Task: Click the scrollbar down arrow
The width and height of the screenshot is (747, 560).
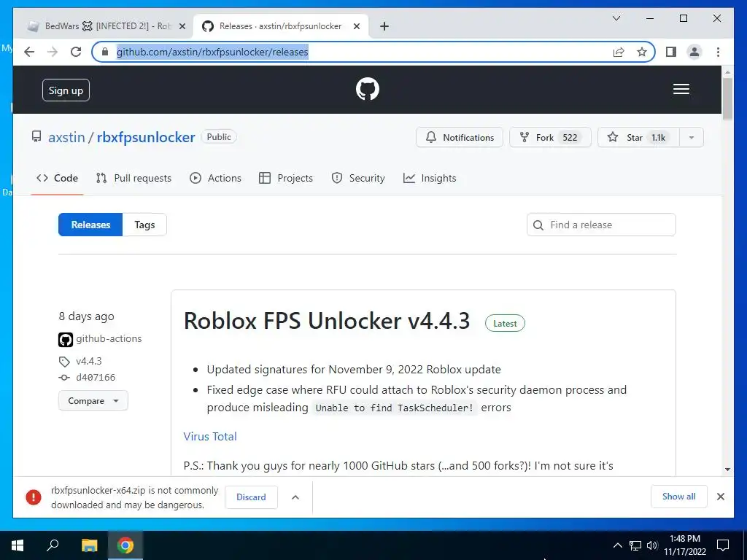Action: point(727,470)
